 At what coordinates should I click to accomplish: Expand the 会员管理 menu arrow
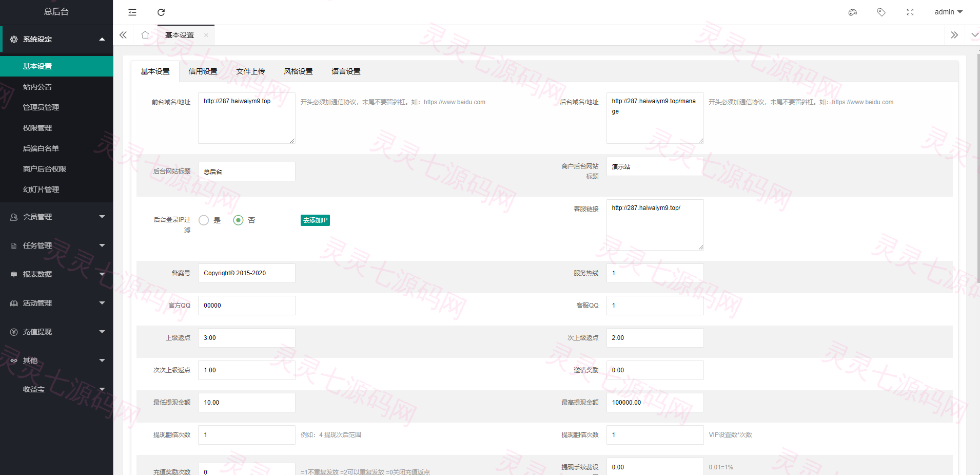click(102, 217)
